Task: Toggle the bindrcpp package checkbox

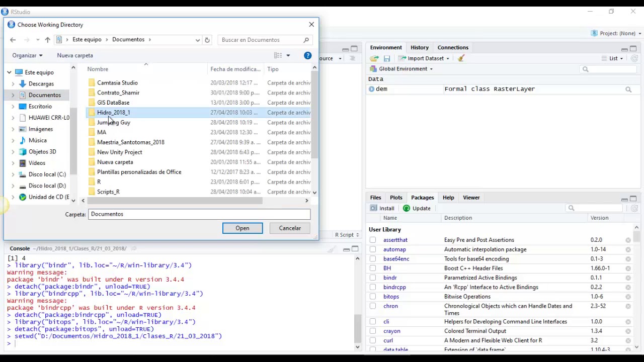Action: pos(373,288)
